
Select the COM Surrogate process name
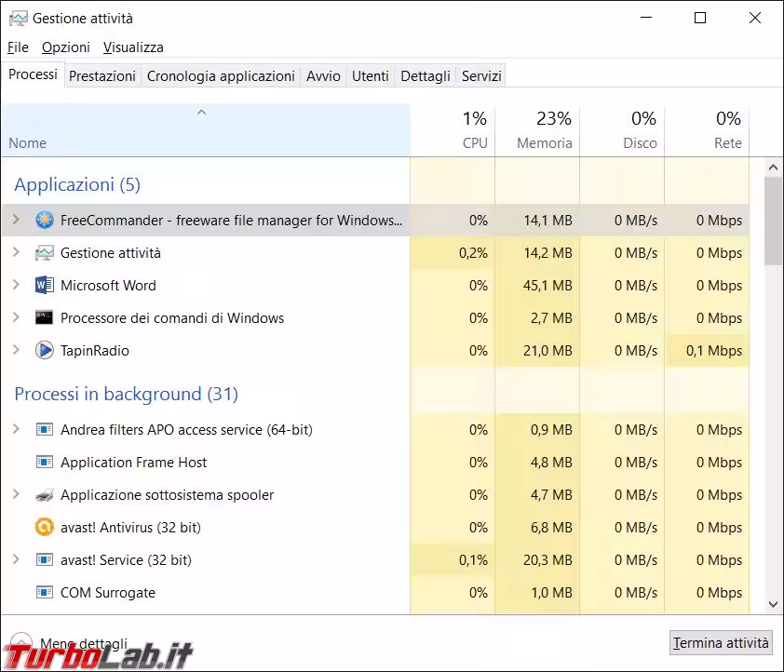tap(108, 593)
